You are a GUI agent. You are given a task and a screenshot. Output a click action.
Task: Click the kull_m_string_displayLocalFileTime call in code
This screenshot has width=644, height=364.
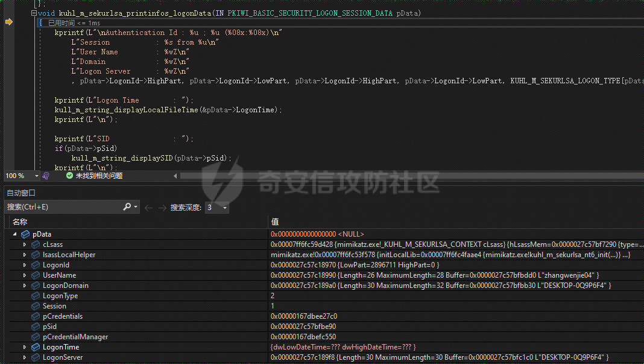tap(127, 110)
